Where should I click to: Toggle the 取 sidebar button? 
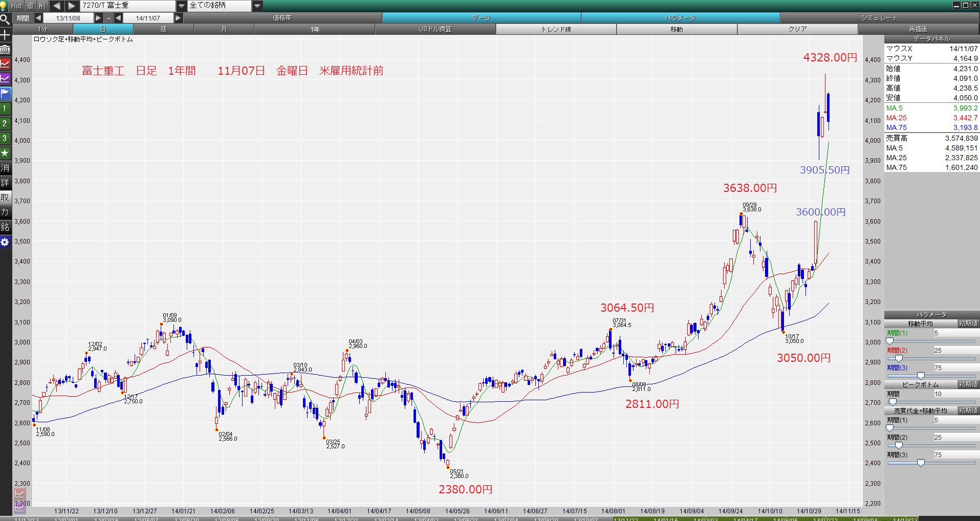pyautogui.click(x=5, y=198)
